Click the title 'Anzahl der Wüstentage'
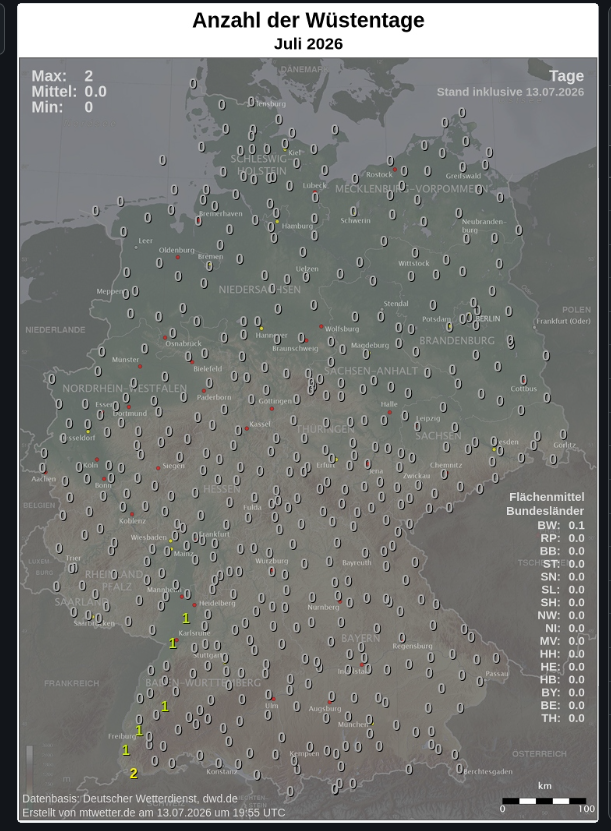611x831 pixels. [308, 20]
